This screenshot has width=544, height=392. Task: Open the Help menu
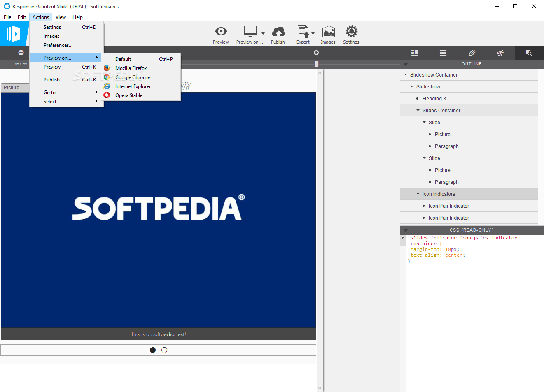pyautogui.click(x=77, y=17)
